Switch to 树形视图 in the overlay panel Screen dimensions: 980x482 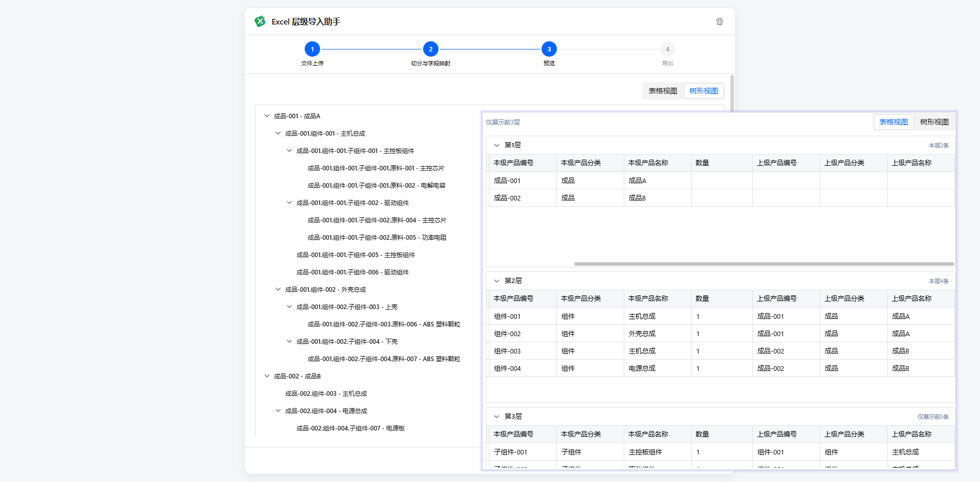tap(935, 122)
